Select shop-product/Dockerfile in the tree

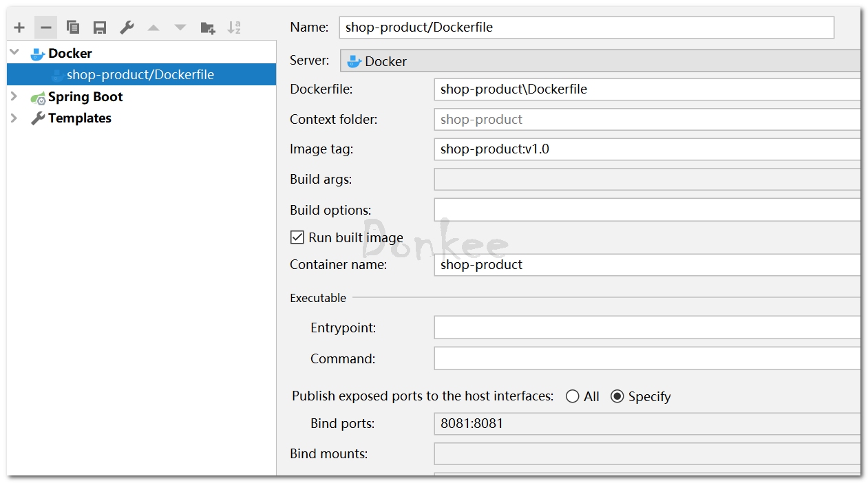tap(141, 74)
